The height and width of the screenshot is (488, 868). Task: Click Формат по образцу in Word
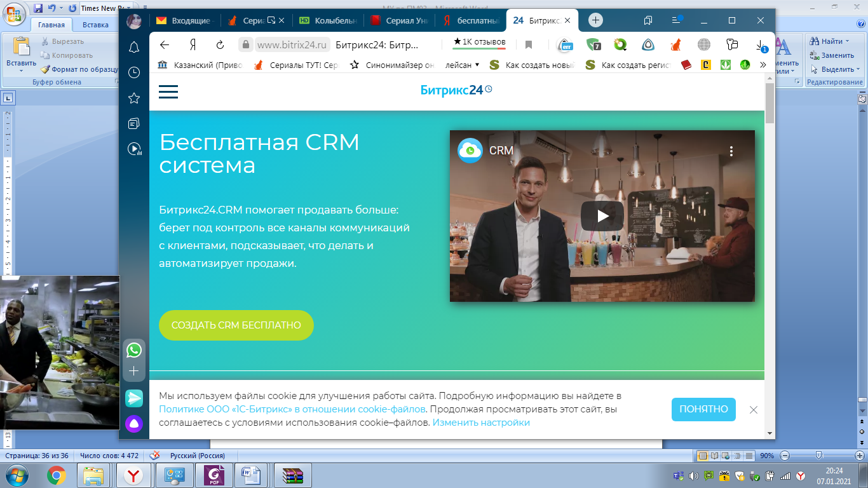[x=79, y=69]
